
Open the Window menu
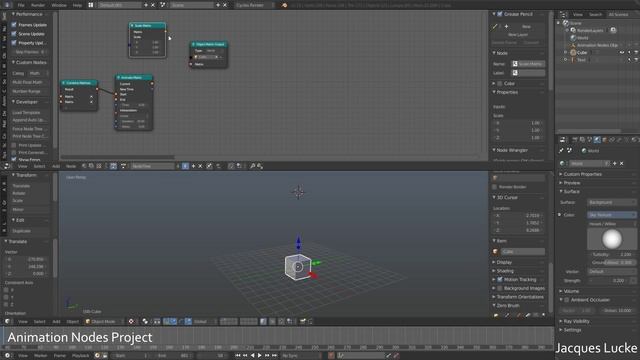point(59,5)
